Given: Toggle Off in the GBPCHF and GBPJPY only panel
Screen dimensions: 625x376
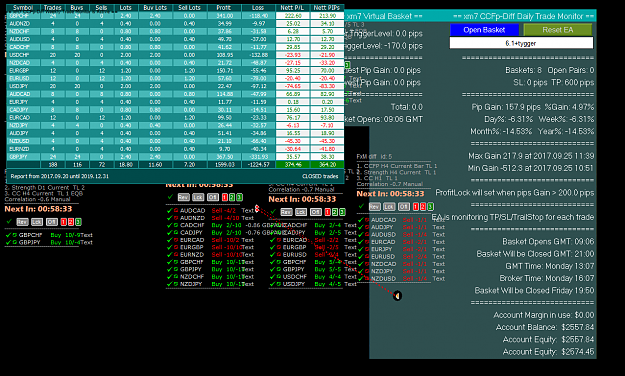Looking at the screenshot, I should click(52, 222).
